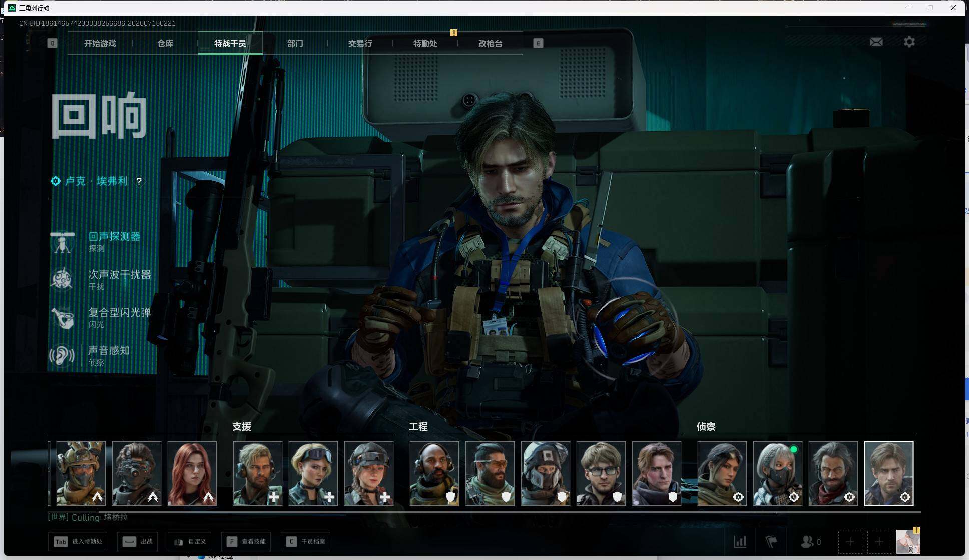Viewport: 969px width, 560px height.
Task: Switch to the 交易行 tab
Action: pos(360,44)
